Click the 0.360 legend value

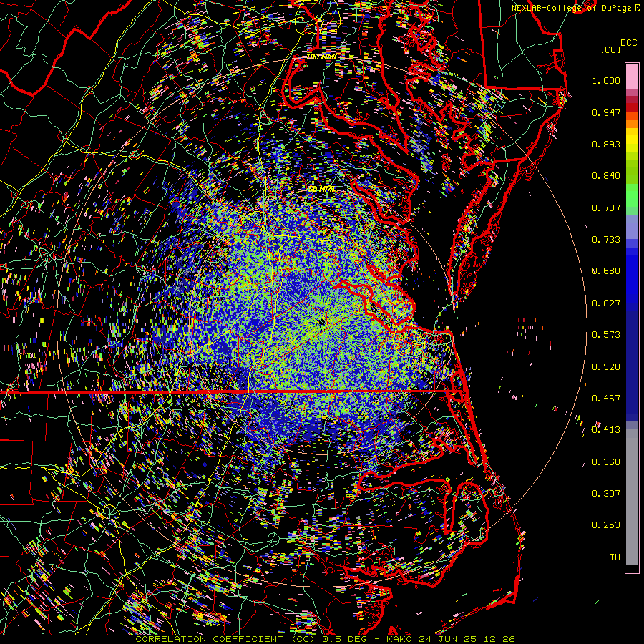606,462
